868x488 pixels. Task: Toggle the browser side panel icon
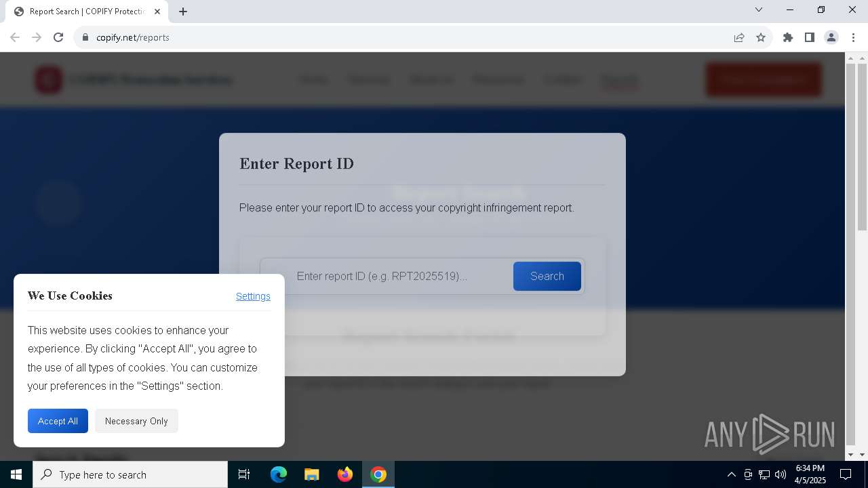click(x=810, y=37)
